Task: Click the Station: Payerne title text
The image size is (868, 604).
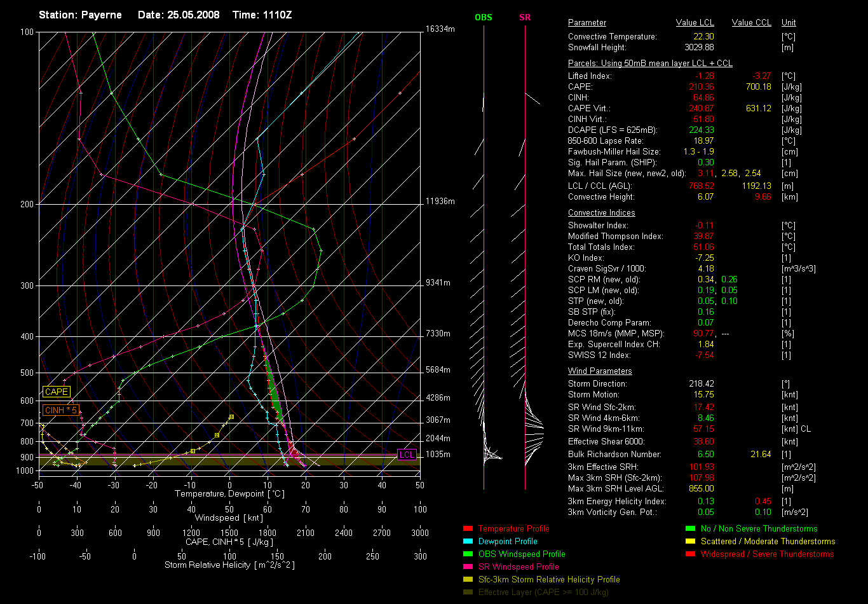Action: 80,15
